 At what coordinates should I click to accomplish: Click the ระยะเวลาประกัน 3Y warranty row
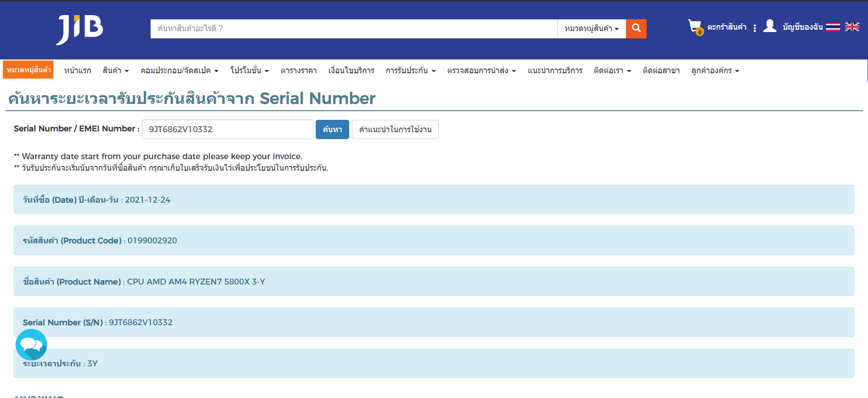tap(434, 363)
